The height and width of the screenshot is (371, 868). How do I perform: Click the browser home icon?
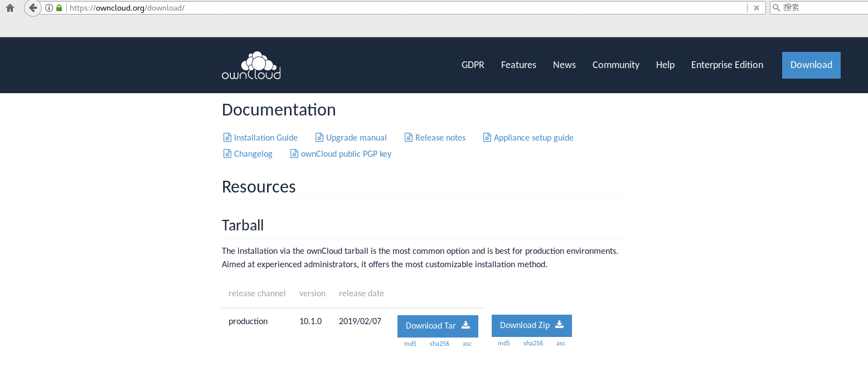(x=9, y=8)
